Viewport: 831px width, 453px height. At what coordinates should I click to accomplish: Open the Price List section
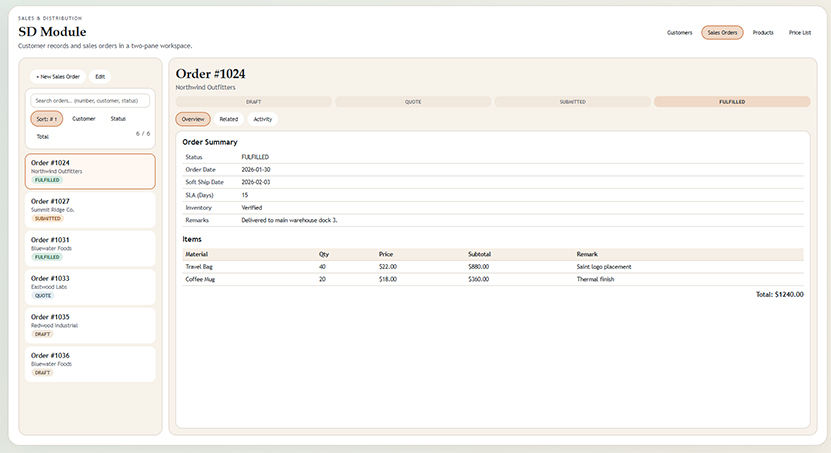[800, 33]
